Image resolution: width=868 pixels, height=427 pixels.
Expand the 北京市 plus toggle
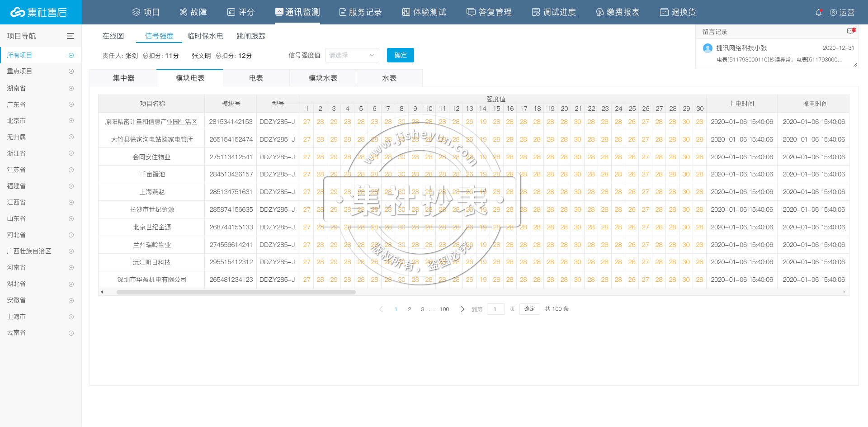[x=71, y=121]
